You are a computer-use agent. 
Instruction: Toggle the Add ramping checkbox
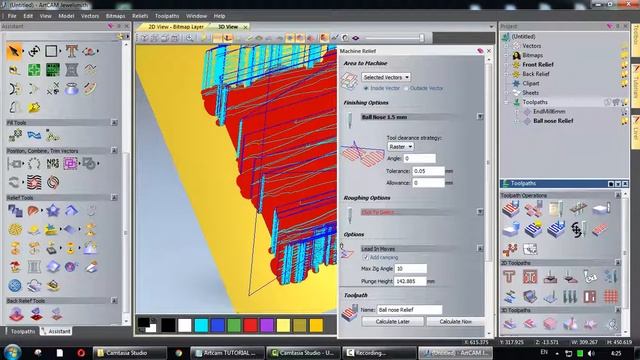[x=366, y=258]
